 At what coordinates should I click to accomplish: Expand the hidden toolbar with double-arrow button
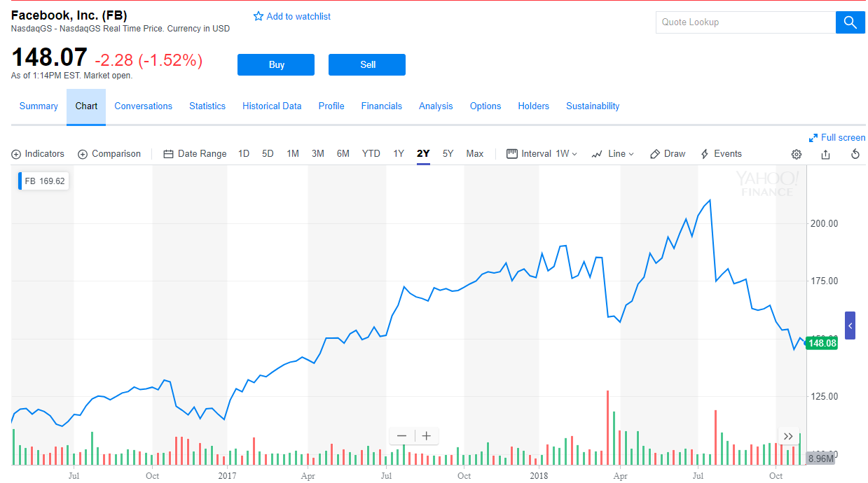pyautogui.click(x=788, y=436)
